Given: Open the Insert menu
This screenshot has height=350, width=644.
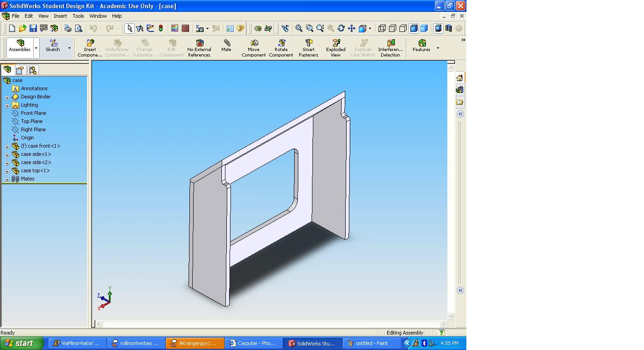Looking at the screenshot, I should 61,16.
